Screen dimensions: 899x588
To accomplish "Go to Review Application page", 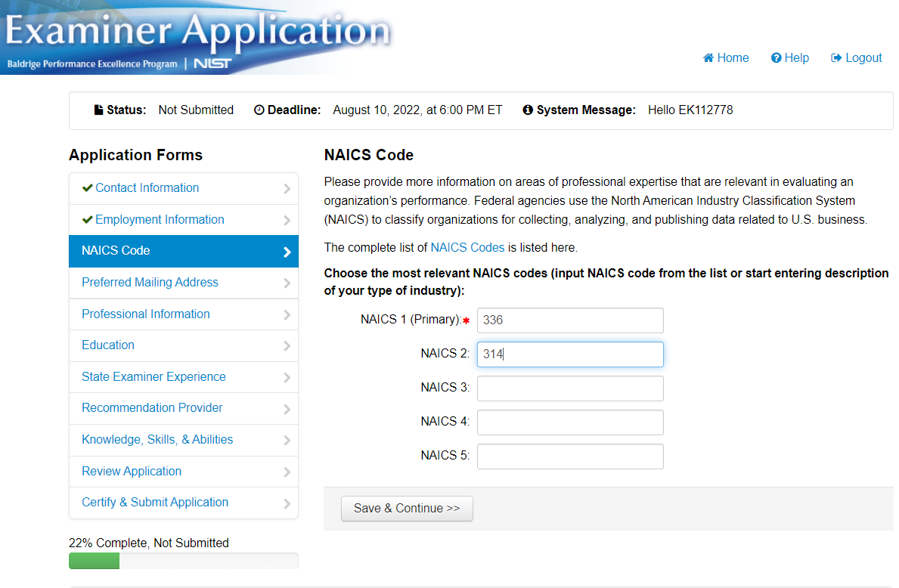I will (x=184, y=471).
